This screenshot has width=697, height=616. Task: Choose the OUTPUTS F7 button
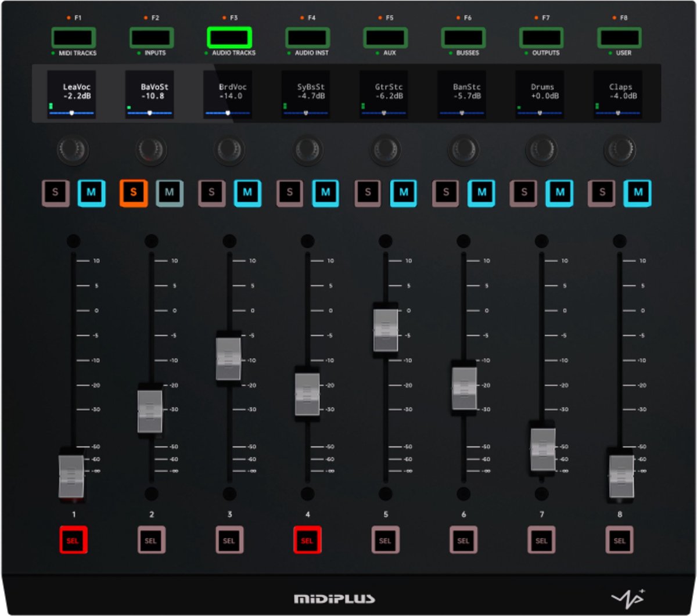tap(541, 38)
